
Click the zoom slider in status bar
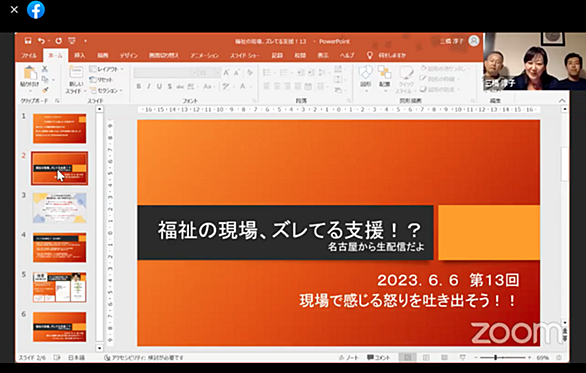click(503, 358)
